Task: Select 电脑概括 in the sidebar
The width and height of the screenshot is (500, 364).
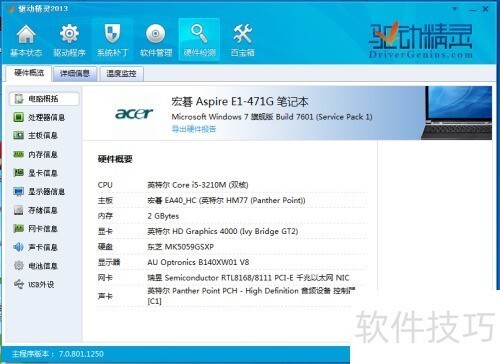Action: [44, 99]
